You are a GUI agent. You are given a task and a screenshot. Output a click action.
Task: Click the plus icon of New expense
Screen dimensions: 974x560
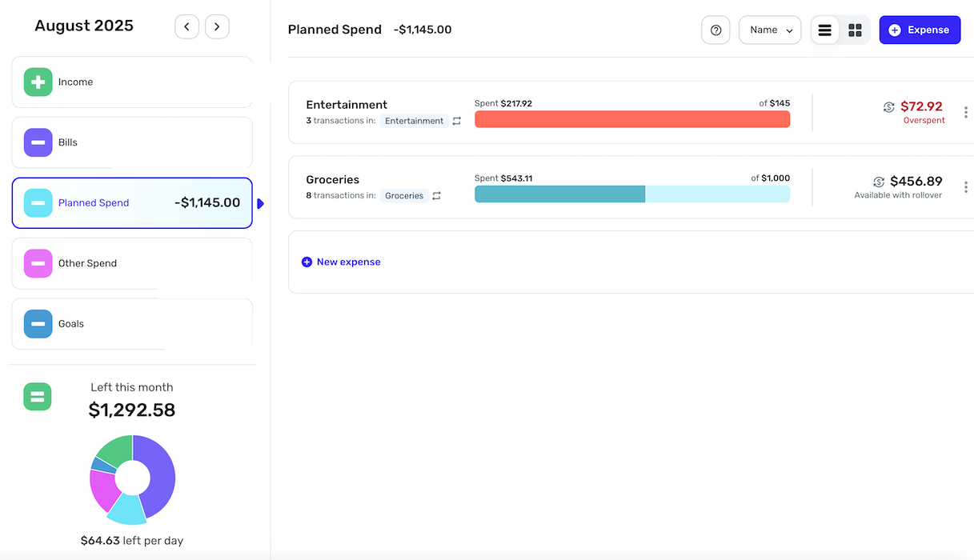[x=307, y=262]
